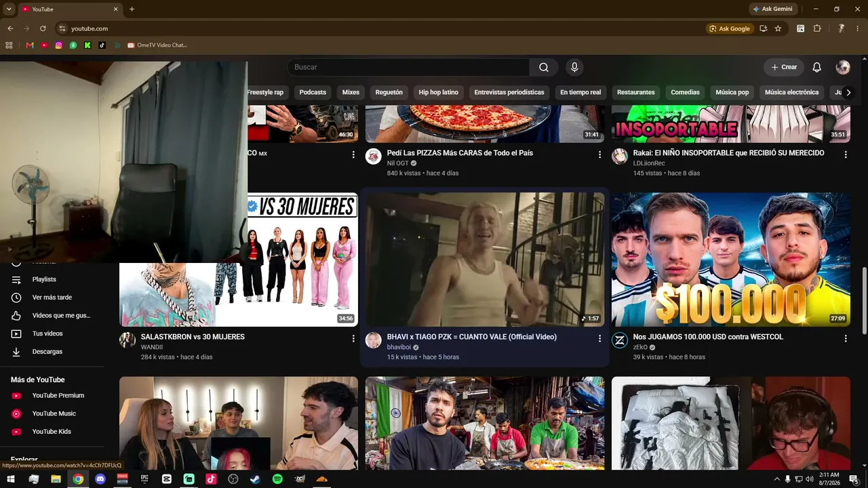Open Windows Start menu
Viewport: 868px width, 488px height.
coord(11,479)
